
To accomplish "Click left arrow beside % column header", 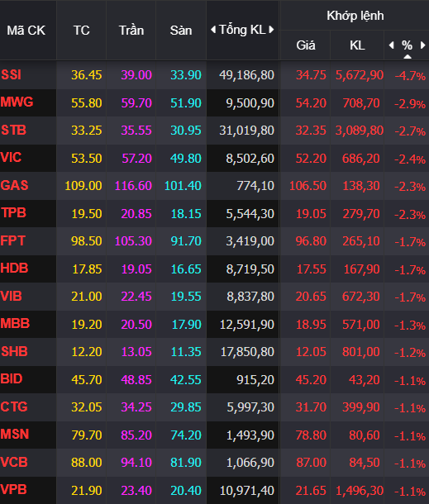I will point(391,45).
